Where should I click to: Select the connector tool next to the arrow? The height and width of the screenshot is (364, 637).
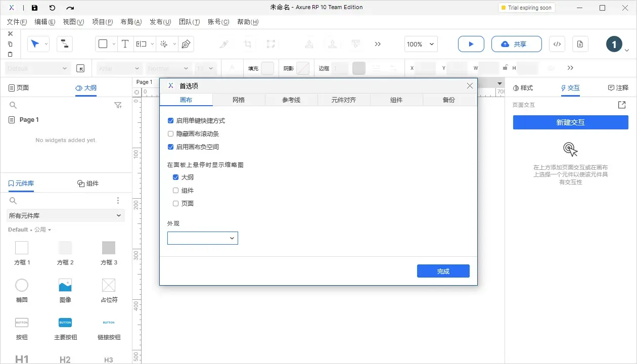pos(64,44)
